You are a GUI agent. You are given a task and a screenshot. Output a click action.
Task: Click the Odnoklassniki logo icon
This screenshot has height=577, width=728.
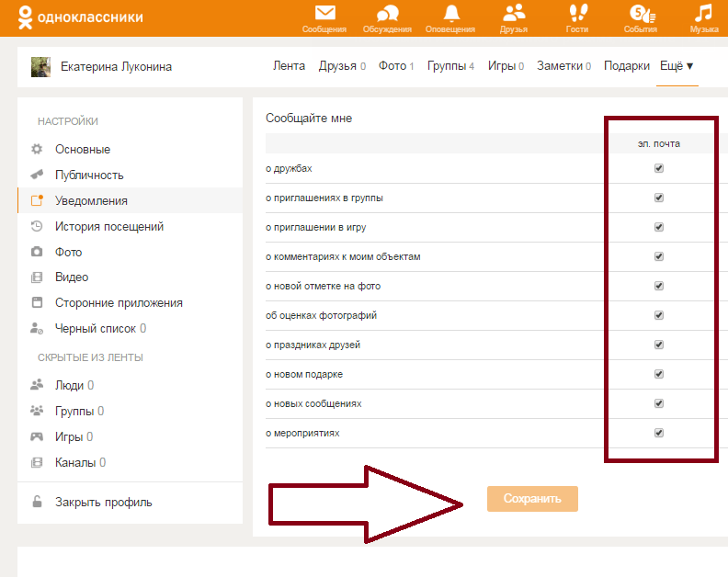click(x=25, y=17)
